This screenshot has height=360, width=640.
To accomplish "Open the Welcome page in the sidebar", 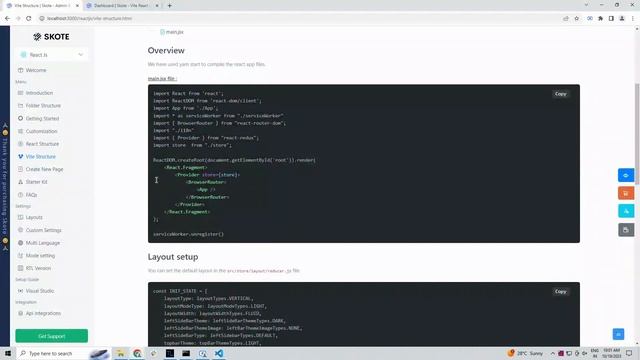I will [36, 70].
